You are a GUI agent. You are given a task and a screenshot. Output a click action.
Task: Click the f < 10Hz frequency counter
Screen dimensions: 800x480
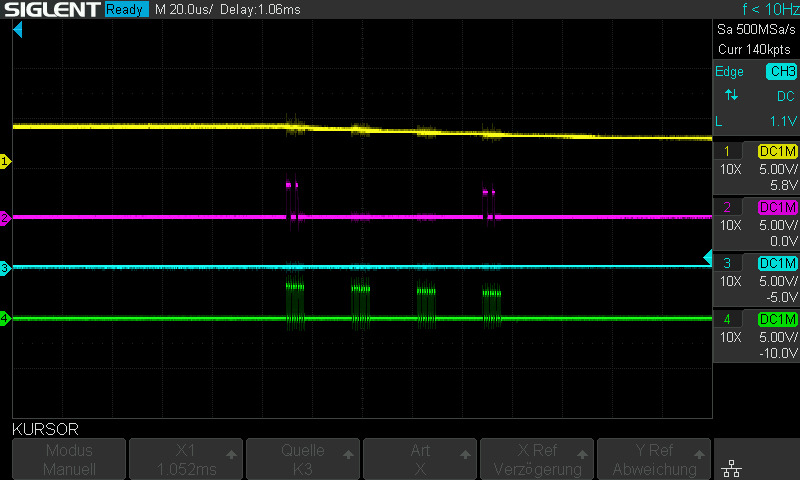click(x=770, y=9)
